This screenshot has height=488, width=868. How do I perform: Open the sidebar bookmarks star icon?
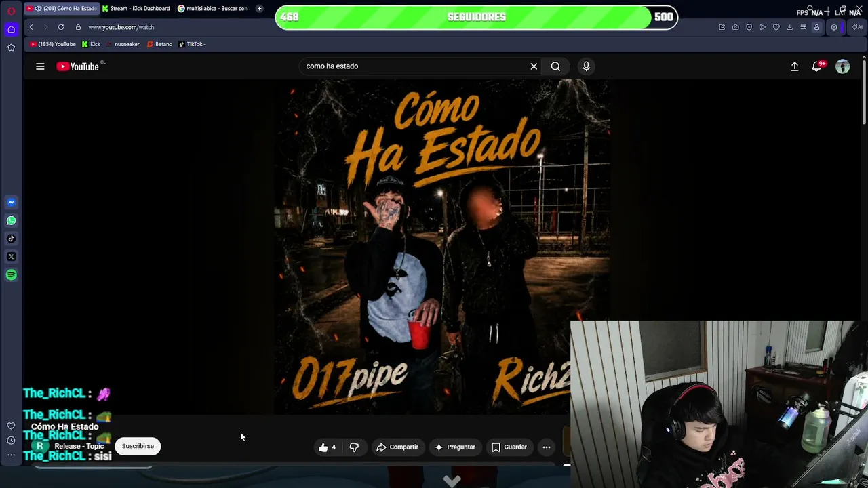point(11,47)
